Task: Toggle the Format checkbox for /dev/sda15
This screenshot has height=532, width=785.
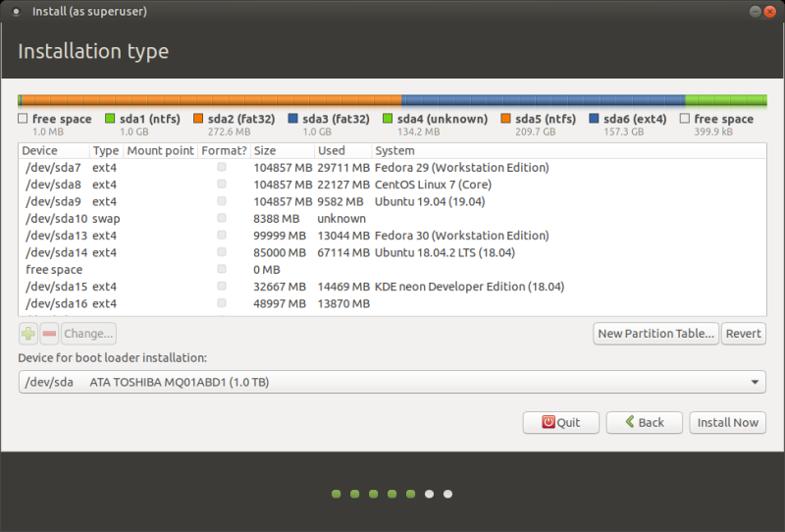Action: 222,287
